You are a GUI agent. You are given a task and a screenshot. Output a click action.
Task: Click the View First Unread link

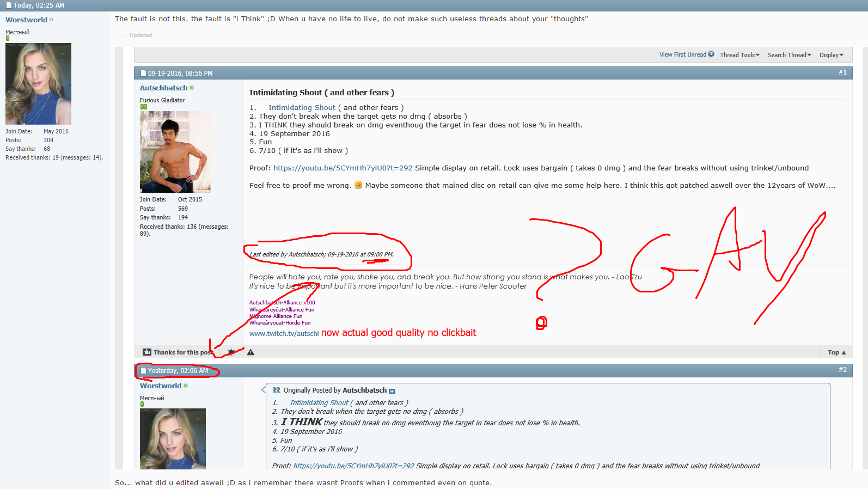click(x=683, y=54)
